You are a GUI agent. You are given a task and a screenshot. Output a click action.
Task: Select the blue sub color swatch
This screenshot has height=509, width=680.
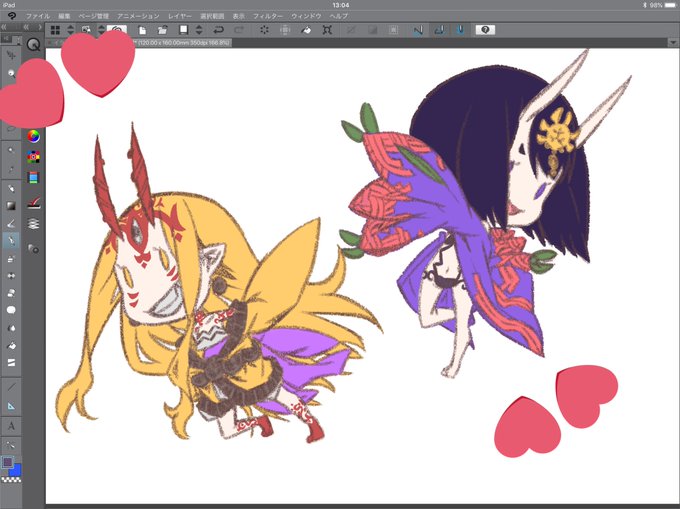(16, 471)
